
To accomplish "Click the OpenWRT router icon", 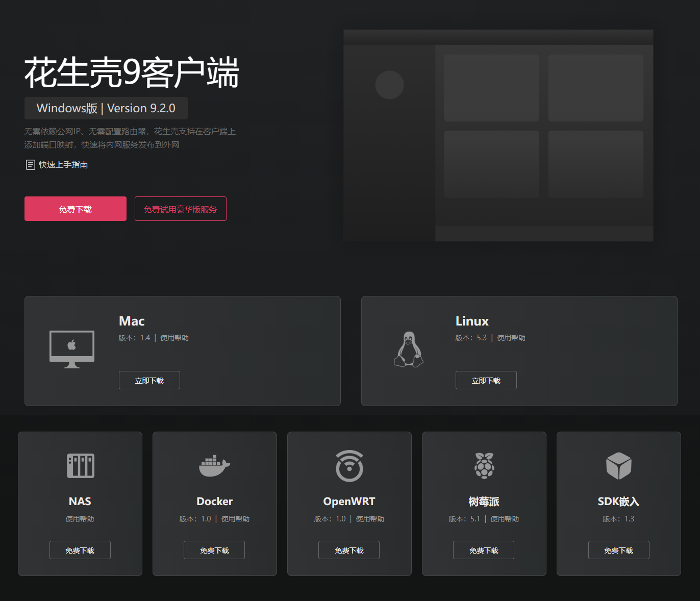I will [349, 466].
